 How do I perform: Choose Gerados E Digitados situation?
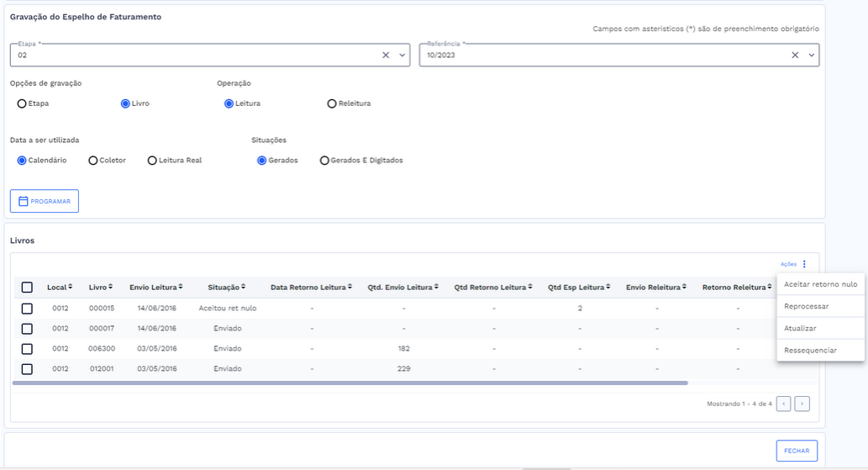click(x=324, y=161)
